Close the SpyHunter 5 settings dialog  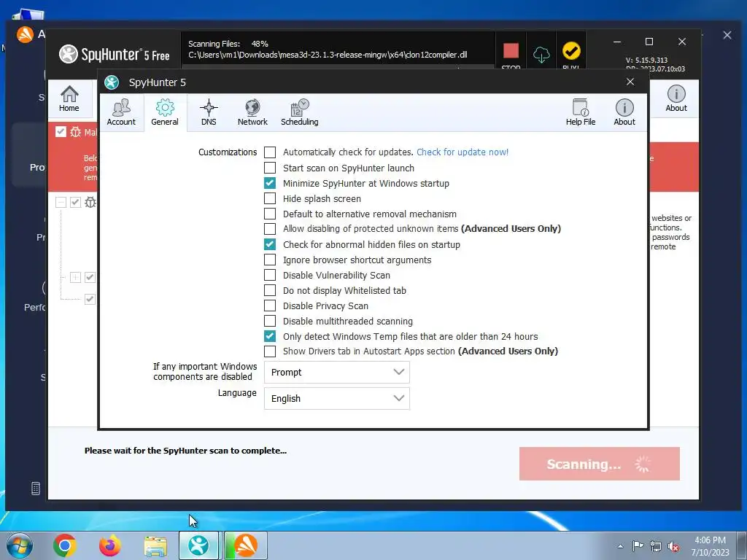click(x=630, y=82)
